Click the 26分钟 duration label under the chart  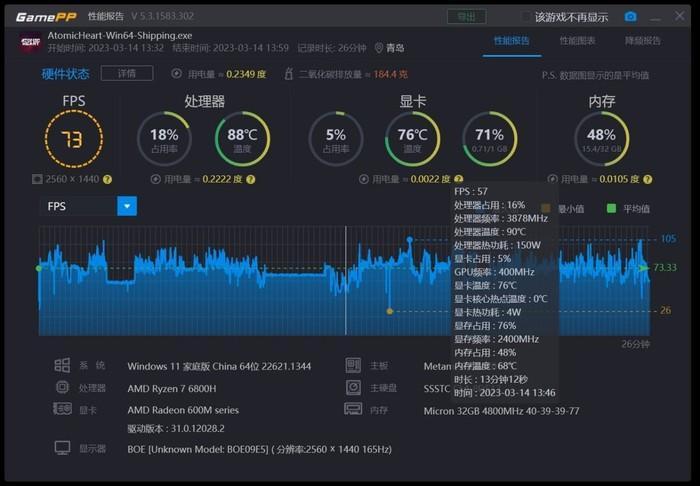pos(636,344)
